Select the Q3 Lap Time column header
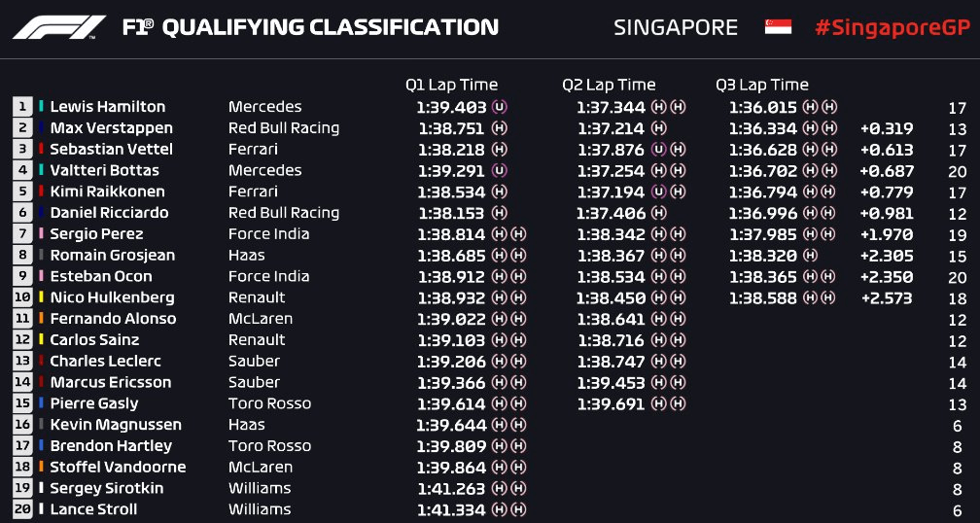Screen dimensions: 980x523 [762, 85]
